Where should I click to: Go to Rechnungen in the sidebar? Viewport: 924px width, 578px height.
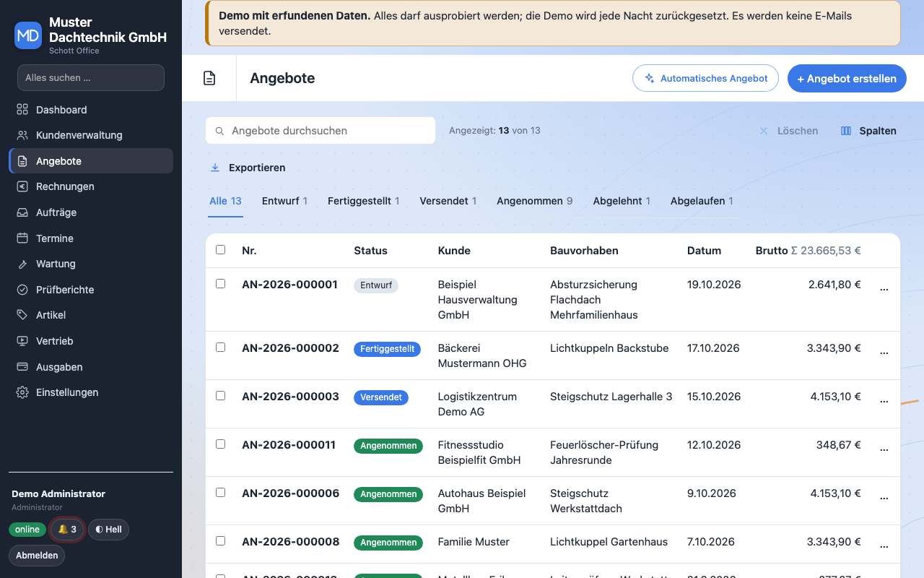click(91, 186)
